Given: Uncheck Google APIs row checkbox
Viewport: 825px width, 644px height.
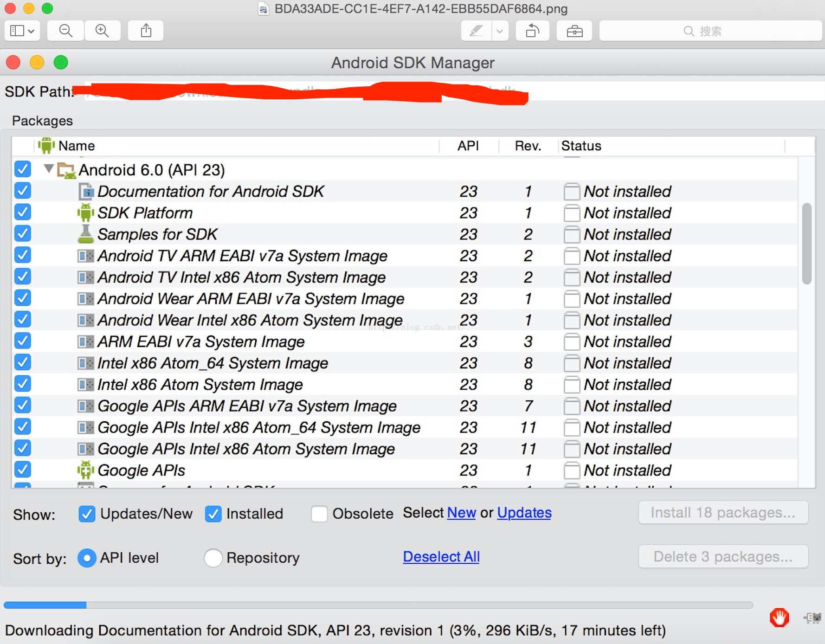Looking at the screenshot, I should click(x=23, y=470).
